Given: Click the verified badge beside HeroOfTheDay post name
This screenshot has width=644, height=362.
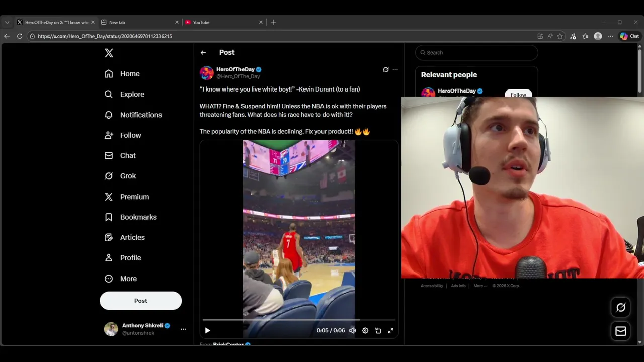Looking at the screenshot, I should pos(259,70).
